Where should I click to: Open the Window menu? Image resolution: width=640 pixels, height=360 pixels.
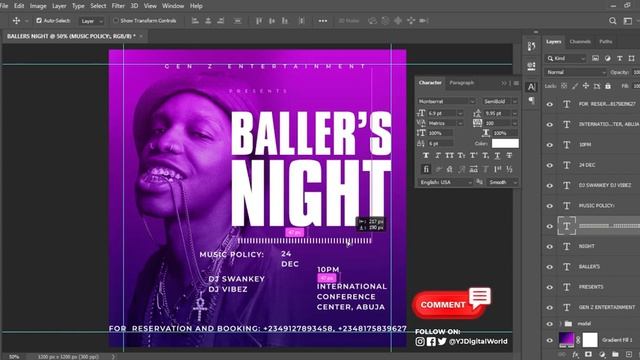[173, 6]
